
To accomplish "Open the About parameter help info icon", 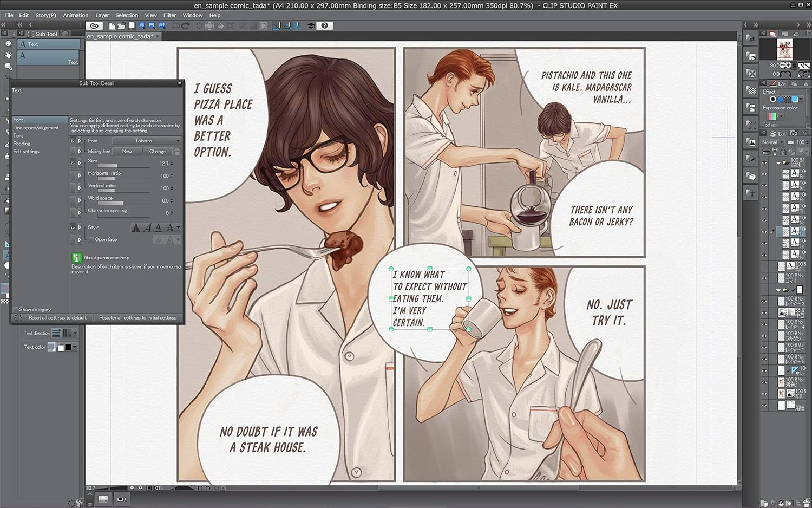I will [x=77, y=258].
